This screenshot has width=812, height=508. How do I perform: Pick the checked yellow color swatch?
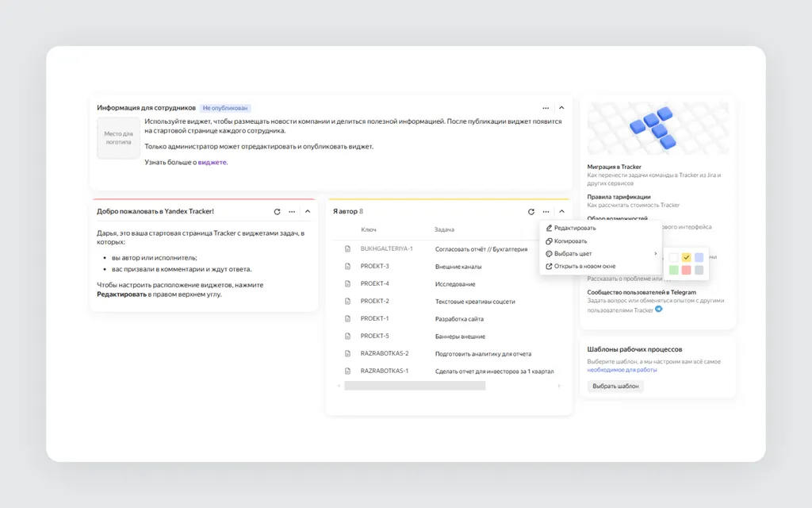686,257
